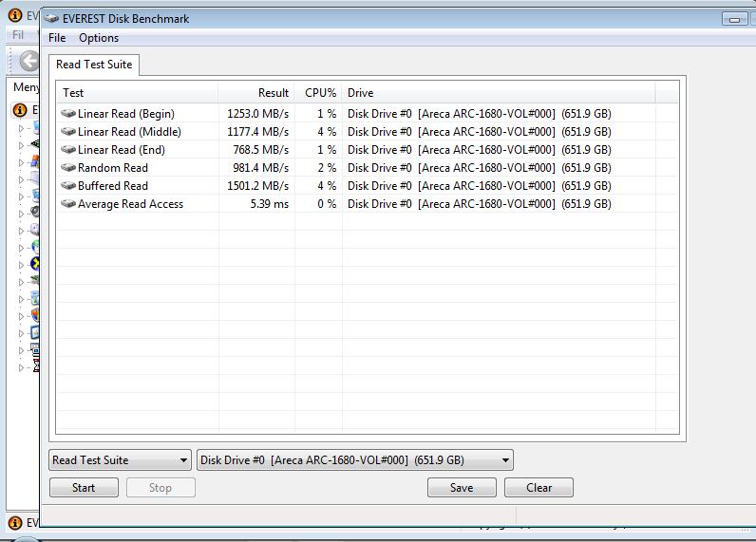756x542 pixels.
Task: Click the CPU% column header
Action: pyautogui.click(x=318, y=93)
